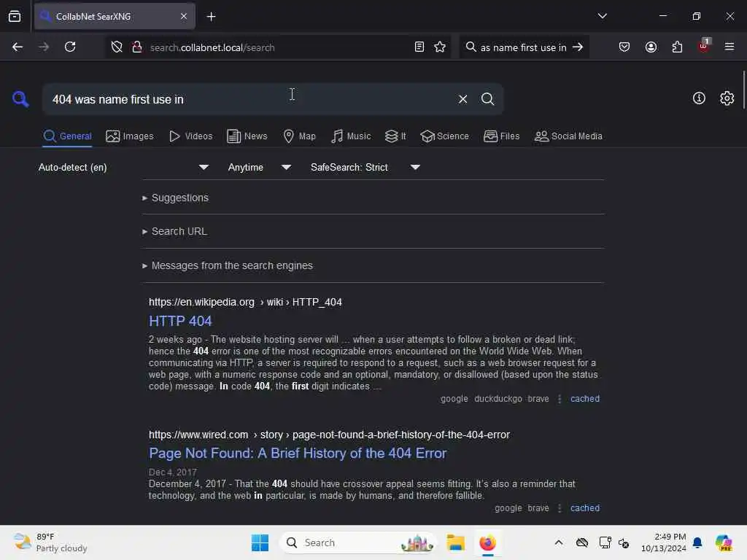Click arrow to run search bar query

click(578, 47)
